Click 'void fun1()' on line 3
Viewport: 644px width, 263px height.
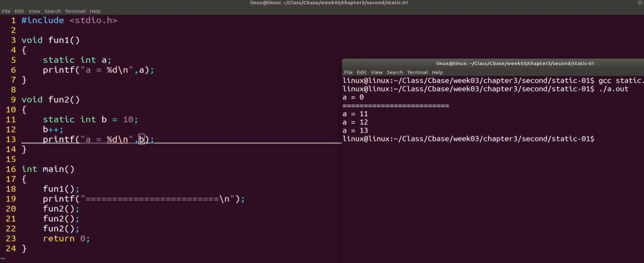coord(51,40)
